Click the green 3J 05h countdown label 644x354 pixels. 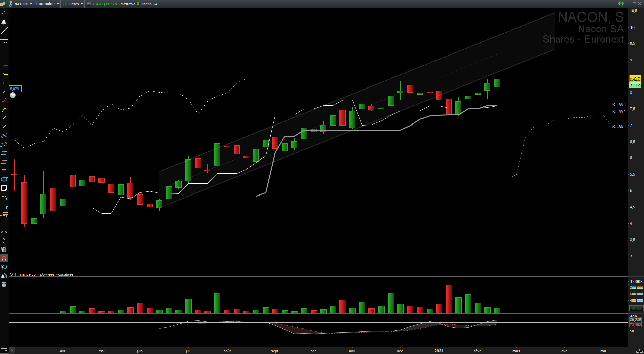(x=635, y=85)
